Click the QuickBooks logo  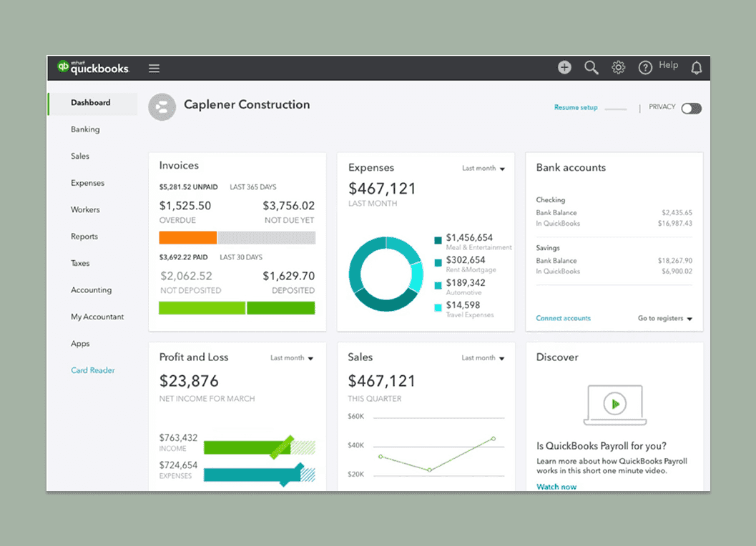[93, 69]
